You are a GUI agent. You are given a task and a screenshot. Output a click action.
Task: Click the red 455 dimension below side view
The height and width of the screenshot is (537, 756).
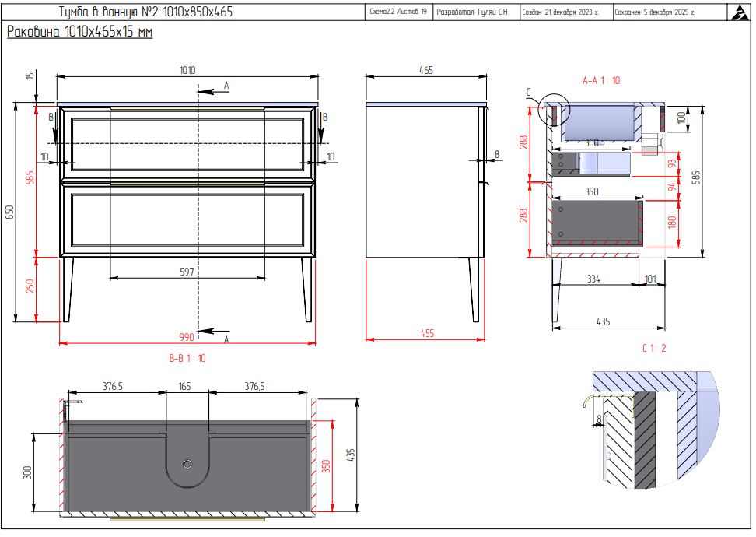pos(427,333)
